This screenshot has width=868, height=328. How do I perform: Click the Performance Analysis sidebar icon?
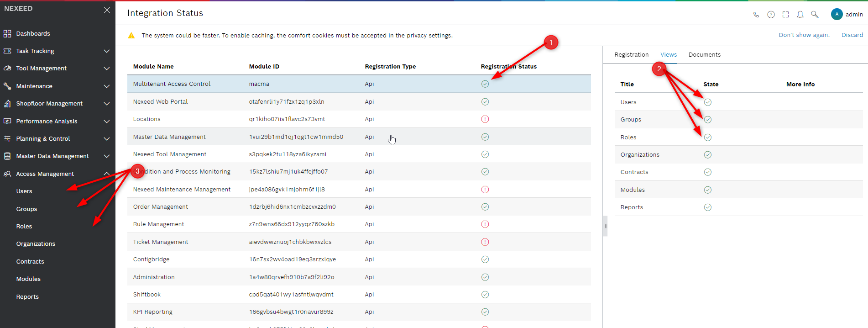(7, 121)
